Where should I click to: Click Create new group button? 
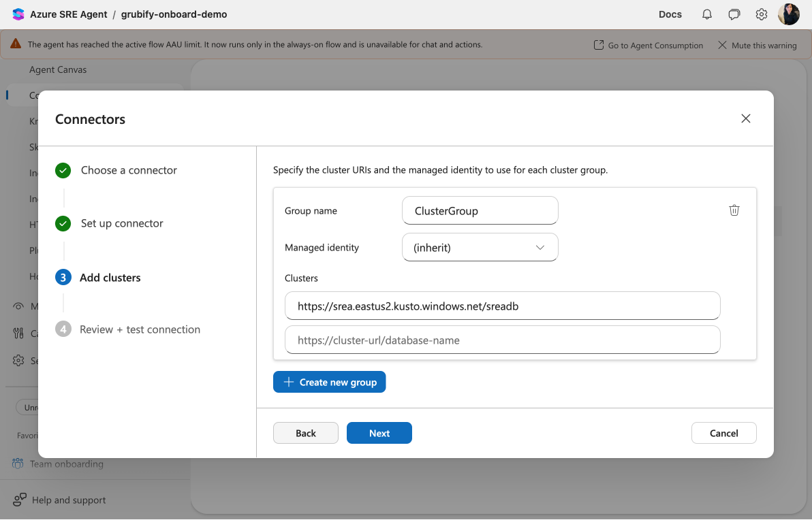pos(329,382)
